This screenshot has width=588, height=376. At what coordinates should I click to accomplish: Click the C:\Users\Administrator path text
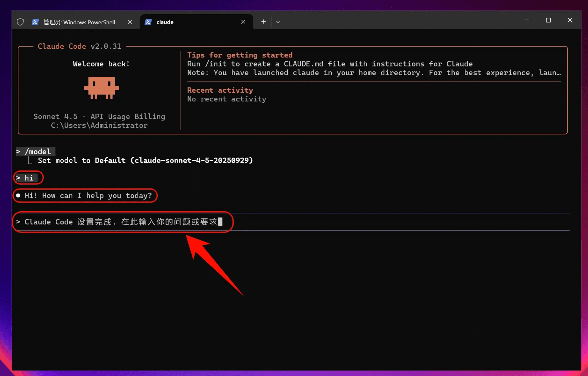click(99, 125)
